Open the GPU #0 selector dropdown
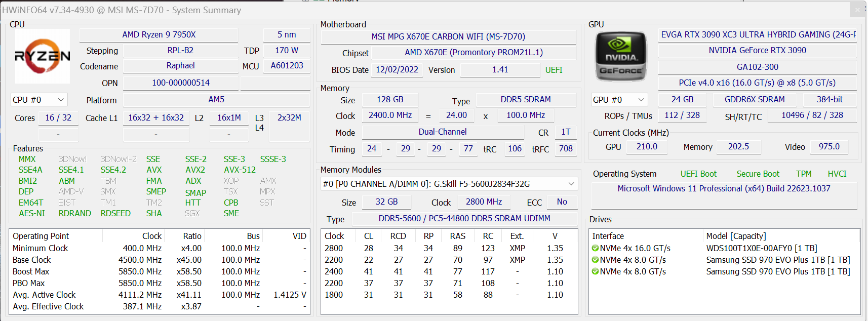Screen dimensions: 868x321 coord(620,100)
